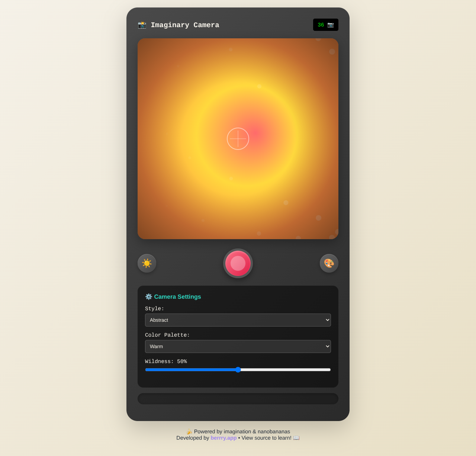Click the palette icon button
This screenshot has height=456, width=476.
pyautogui.click(x=329, y=263)
